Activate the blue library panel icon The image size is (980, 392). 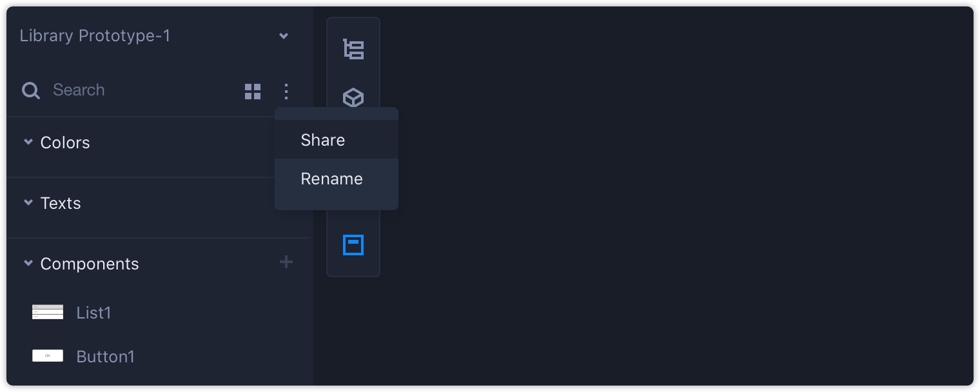tap(353, 245)
